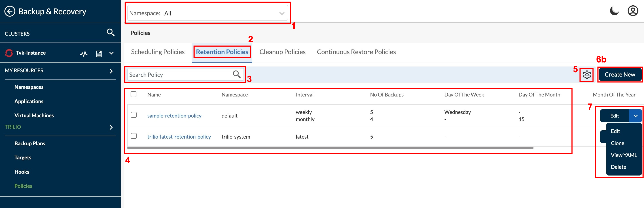Toggle dark mode with the moon icon
The height and width of the screenshot is (208, 644).
pyautogui.click(x=614, y=11)
